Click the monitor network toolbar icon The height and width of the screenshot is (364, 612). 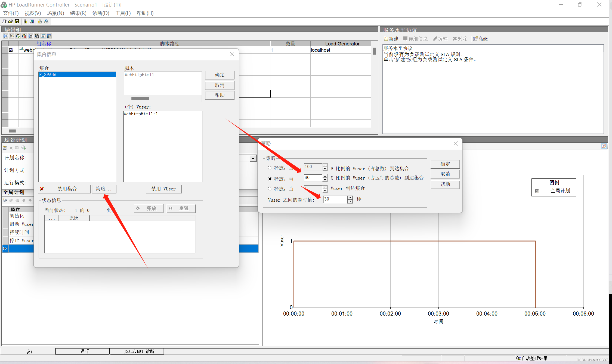click(32, 21)
